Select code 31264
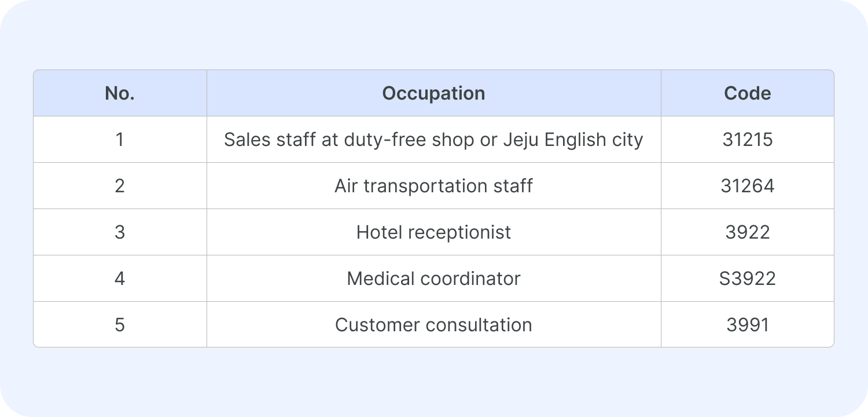The width and height of the screenshot is (868, 417). point(747,186)
